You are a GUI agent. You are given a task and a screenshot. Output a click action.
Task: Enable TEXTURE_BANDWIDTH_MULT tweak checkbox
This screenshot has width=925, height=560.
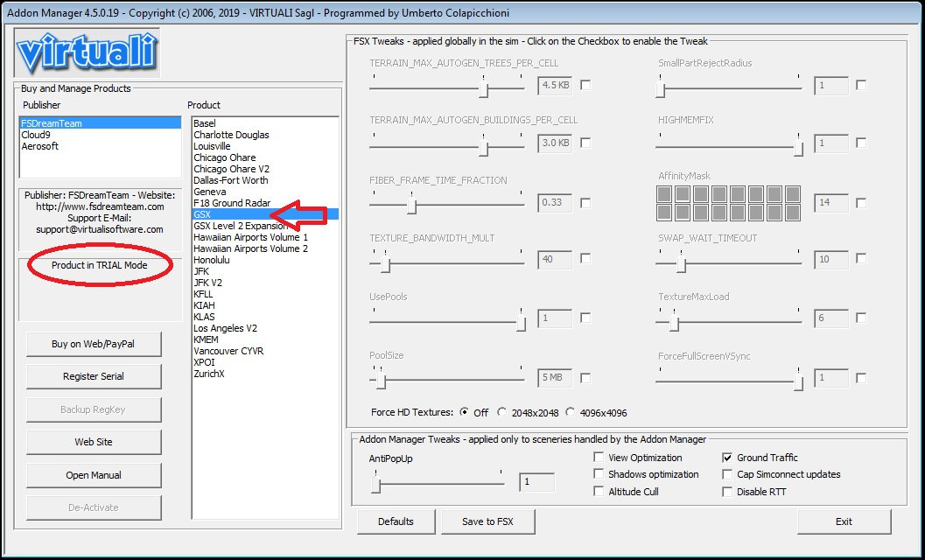(585, 258)
